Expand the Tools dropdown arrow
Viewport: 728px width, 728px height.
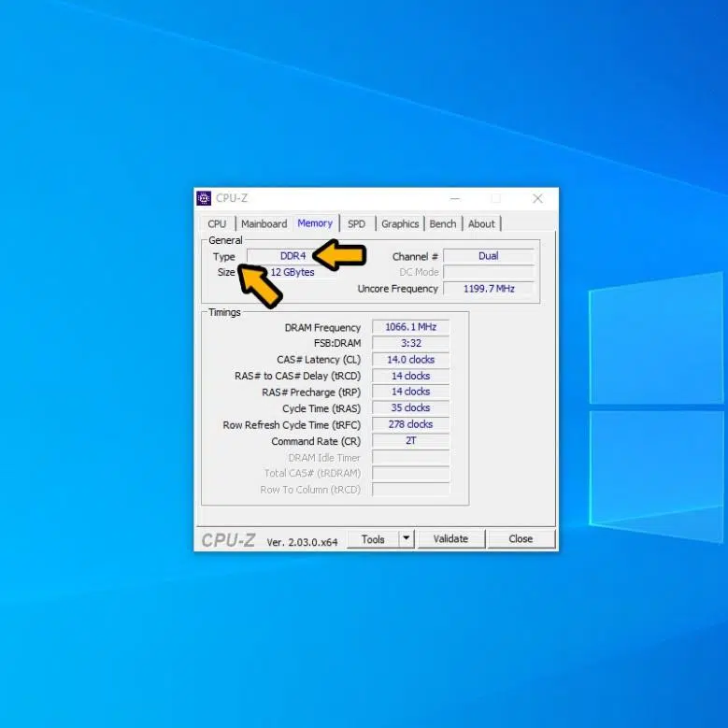407,538
